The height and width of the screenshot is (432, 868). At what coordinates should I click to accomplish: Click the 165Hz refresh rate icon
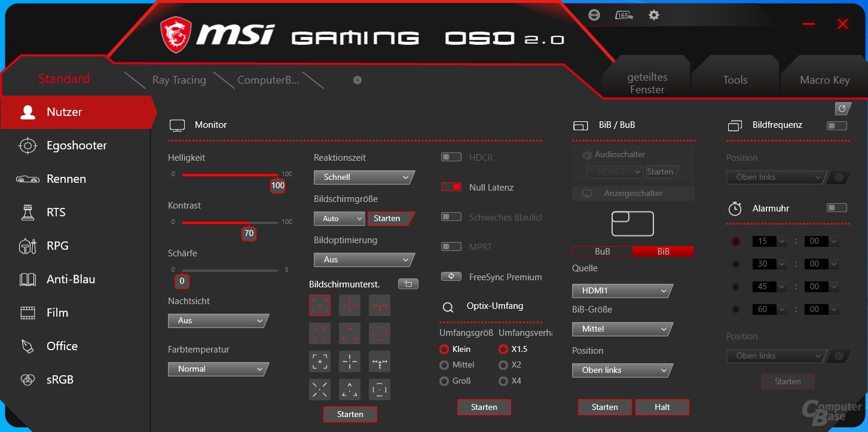pos(624,16)
